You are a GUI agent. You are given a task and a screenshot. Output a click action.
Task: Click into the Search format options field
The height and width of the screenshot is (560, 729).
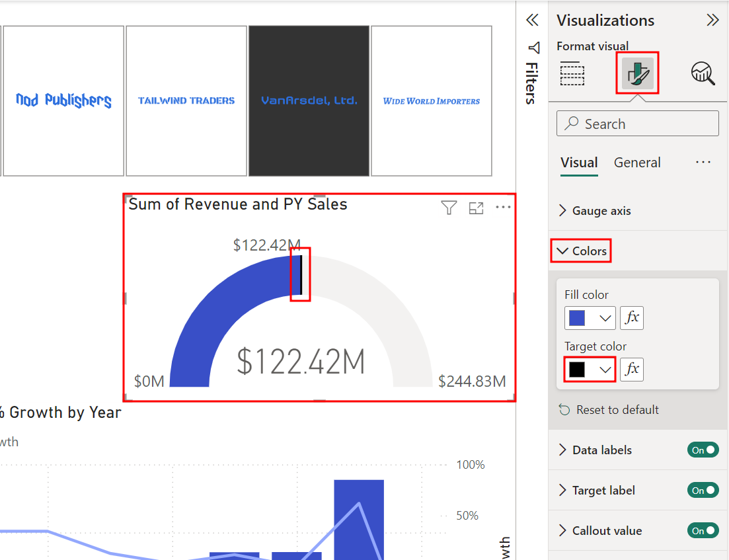click(x=637, y=123)
